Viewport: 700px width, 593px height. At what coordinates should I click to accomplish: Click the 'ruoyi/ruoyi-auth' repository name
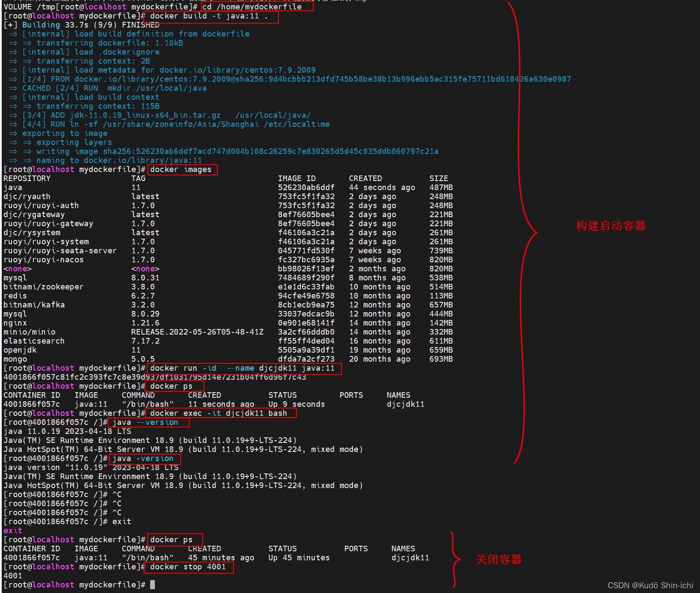point(41,206)
